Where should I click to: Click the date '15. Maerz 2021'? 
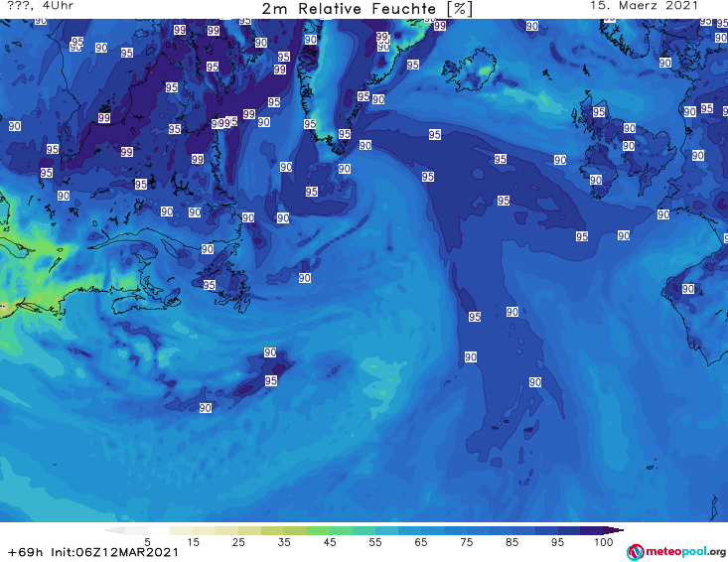point(644,6)
